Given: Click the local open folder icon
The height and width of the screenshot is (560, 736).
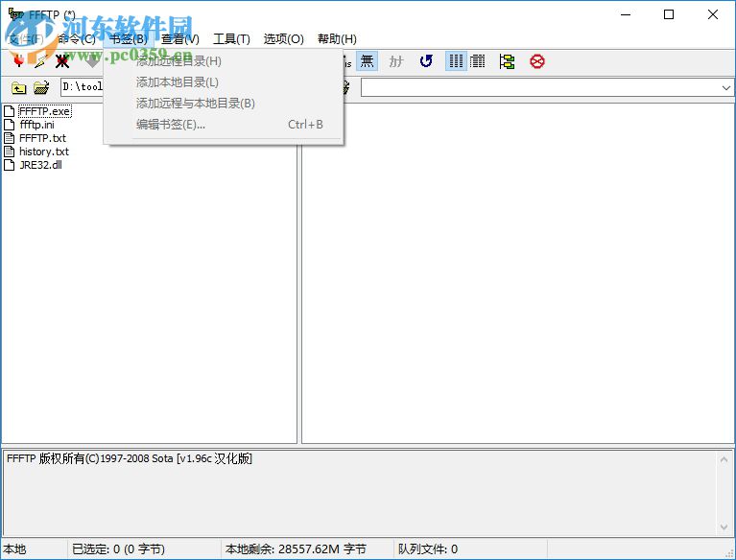Looking at the screenshot, I should (x=41, y=87).
